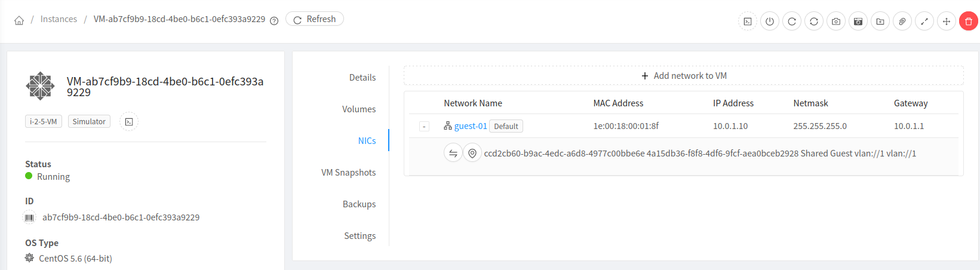Viewport: 980px width, 270px height.
Task: Click the i-2-5-VM tag
Action: pos(44,121)
